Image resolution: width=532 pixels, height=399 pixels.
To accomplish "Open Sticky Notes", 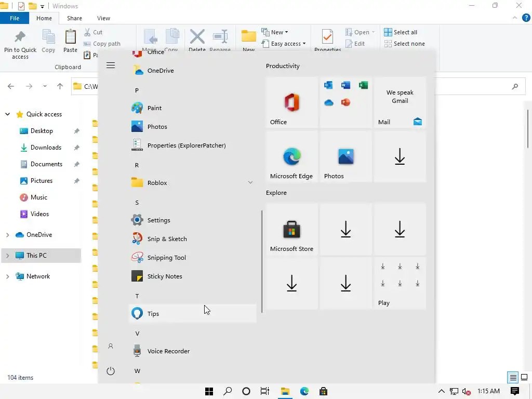I will pyautogui.click(x=193, y=276).
